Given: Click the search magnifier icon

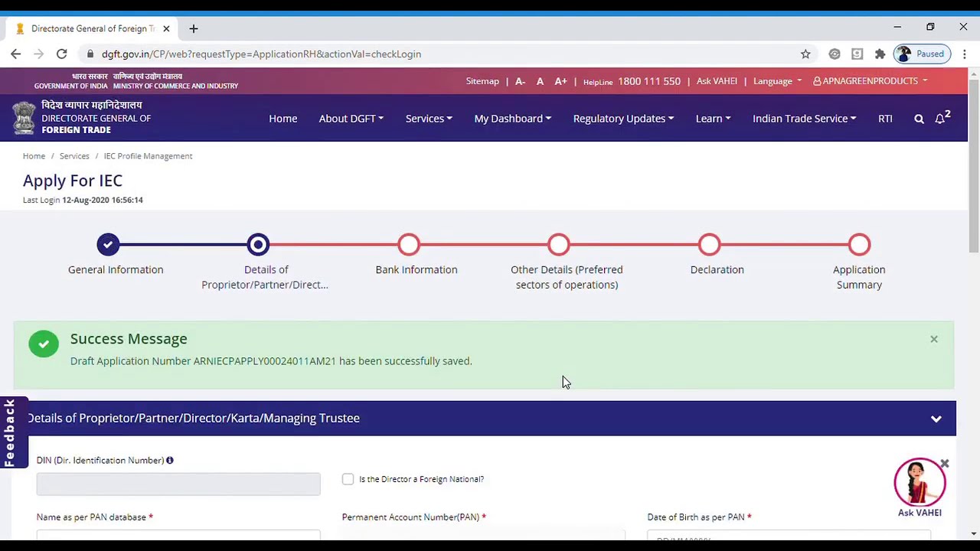Looking at the screenshot, I should coord(919,119).
